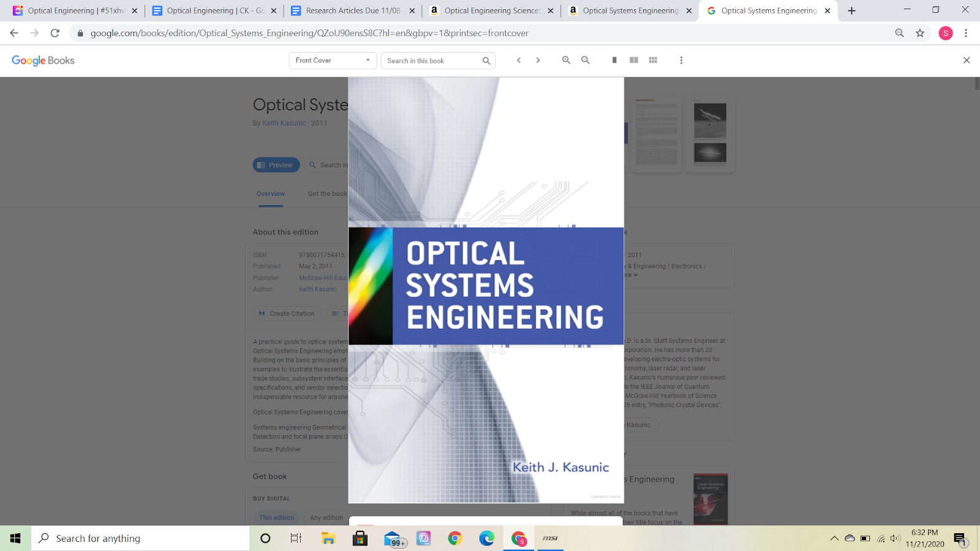
Task: Zoom out of the book page
Action: point(586,60)
